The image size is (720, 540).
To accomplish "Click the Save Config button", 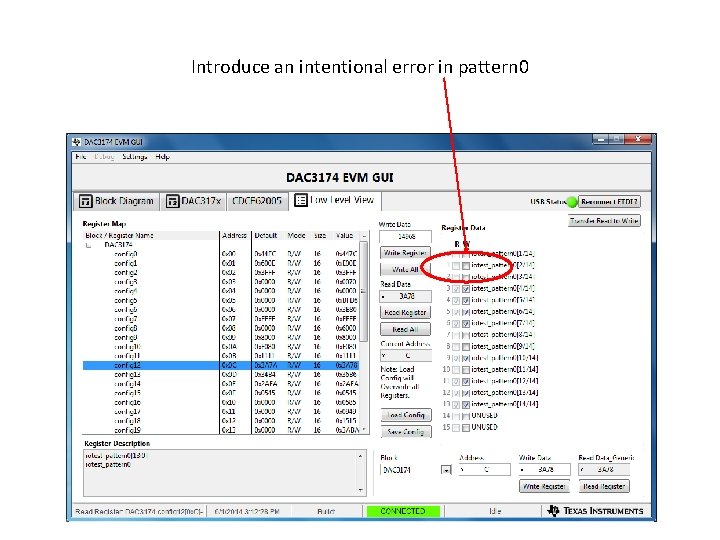I will pyautogui.click(x=406, y=432).
